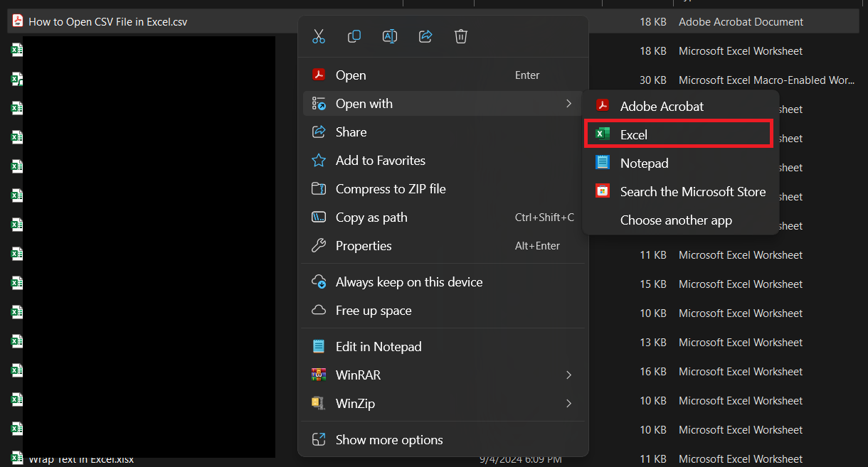Click the 30 KB size value

click(652, 80)
